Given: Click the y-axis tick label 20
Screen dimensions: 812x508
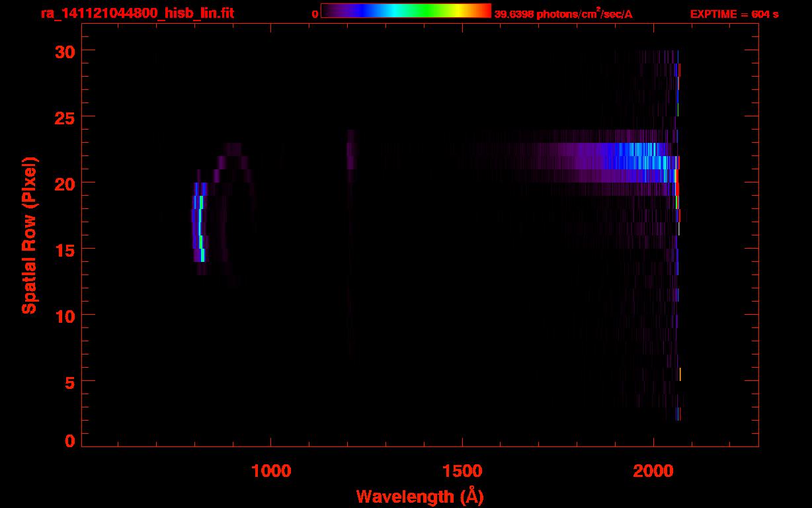Looking at the screenshot, I should point(65,183).
